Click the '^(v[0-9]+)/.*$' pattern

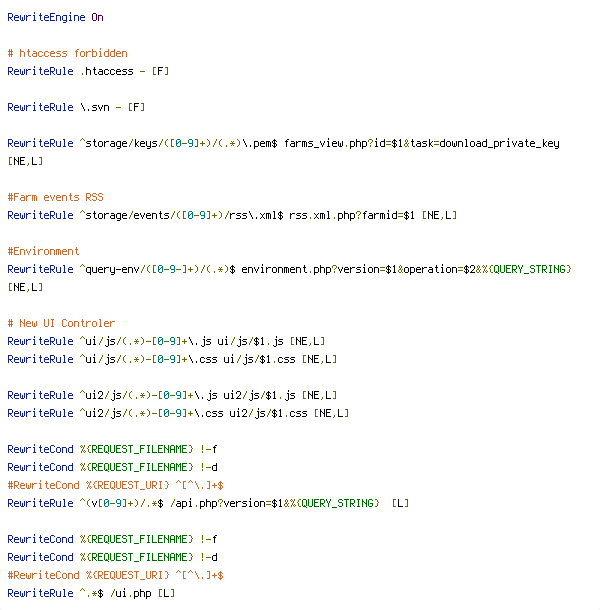(x=121, y=503)
